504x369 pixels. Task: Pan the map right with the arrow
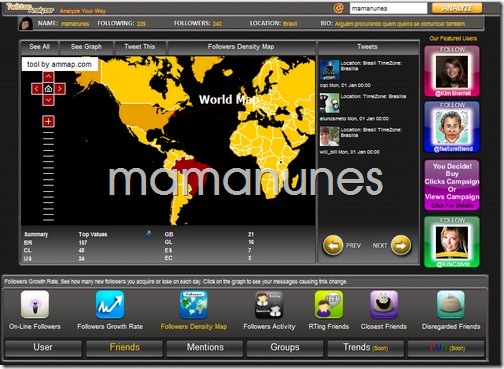point(60,89)
